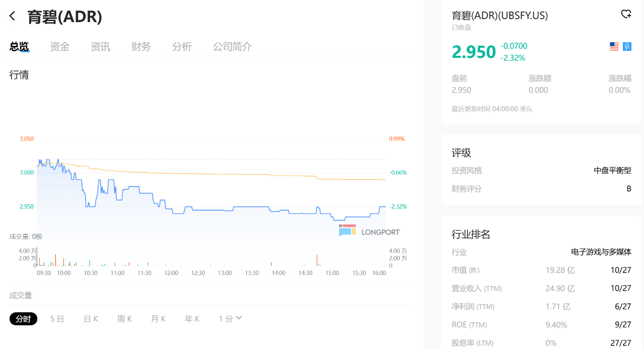
Task: Click the large green 2.950 price
Action: click(474, 52)
